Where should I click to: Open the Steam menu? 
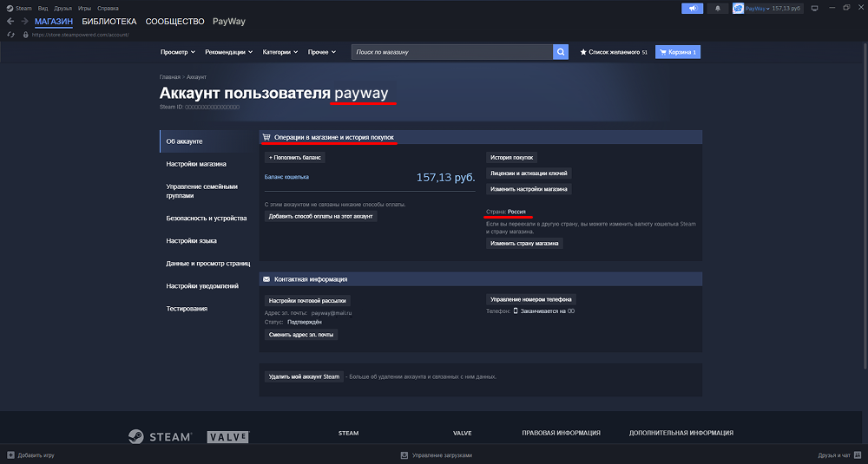tap(23, 9)
